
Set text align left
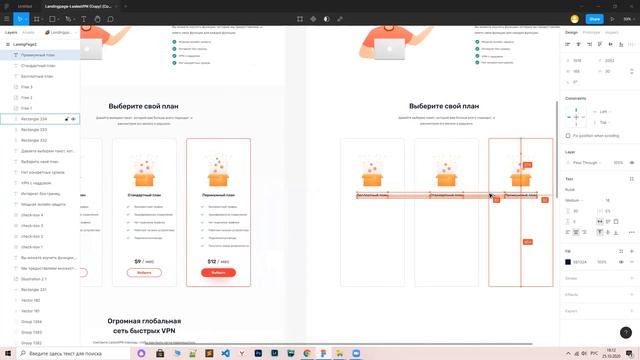point(568,232)
